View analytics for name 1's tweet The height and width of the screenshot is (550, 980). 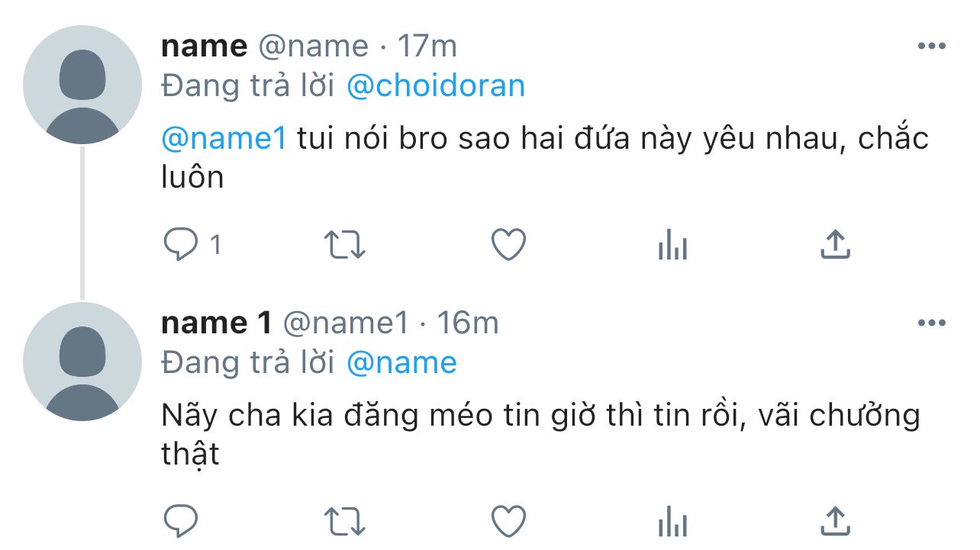(x=672, y=522)
